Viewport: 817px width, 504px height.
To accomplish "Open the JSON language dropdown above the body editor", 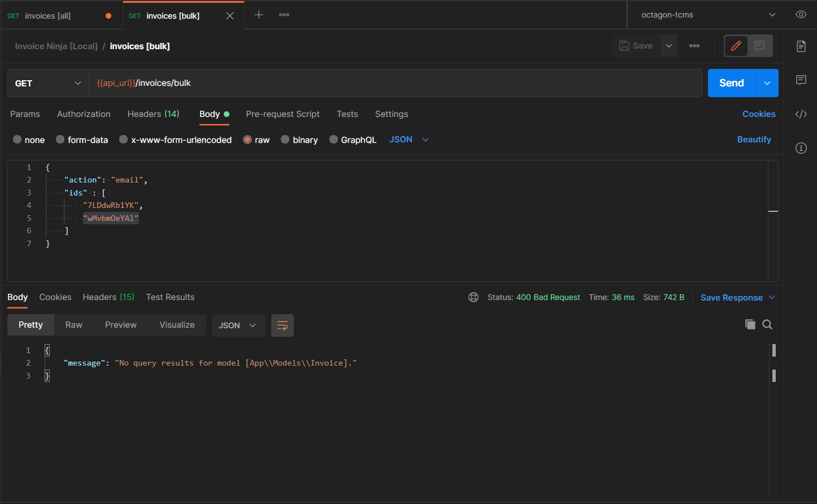I will click(x=408, y=140).
